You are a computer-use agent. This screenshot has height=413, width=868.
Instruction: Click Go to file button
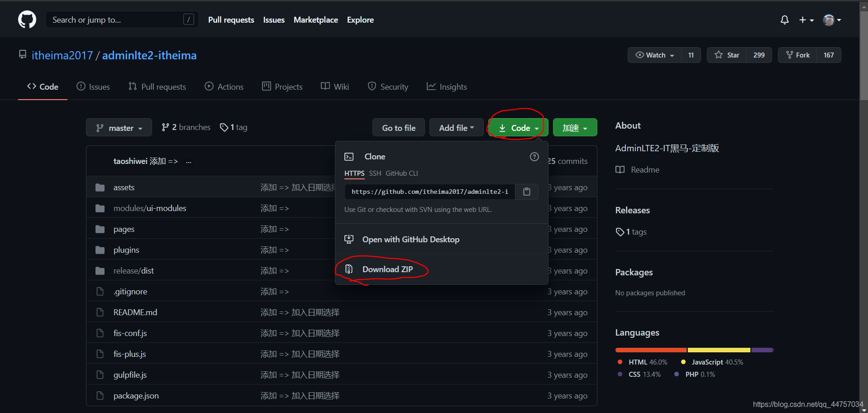point(399,128)
